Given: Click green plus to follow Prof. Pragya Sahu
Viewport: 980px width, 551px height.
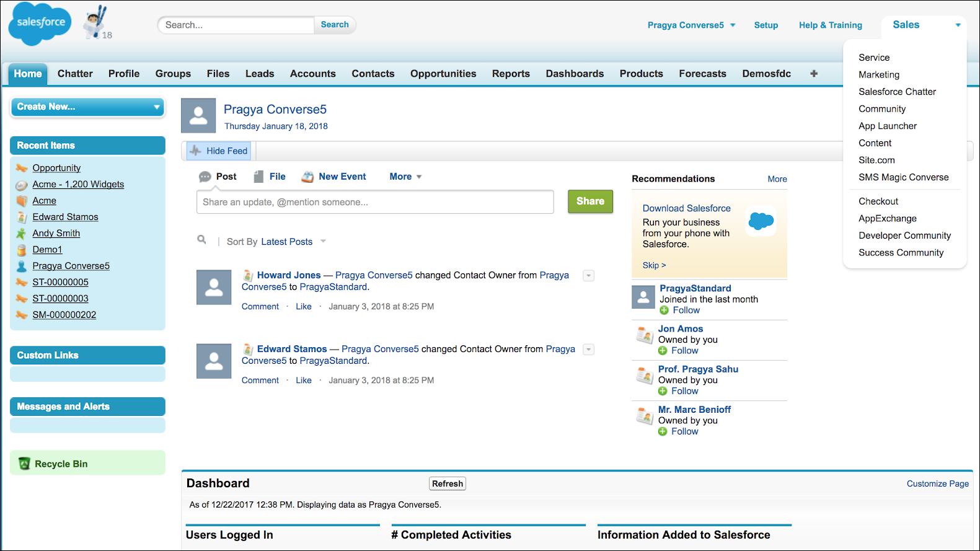Looking at the screenshot, I should 663,391.
